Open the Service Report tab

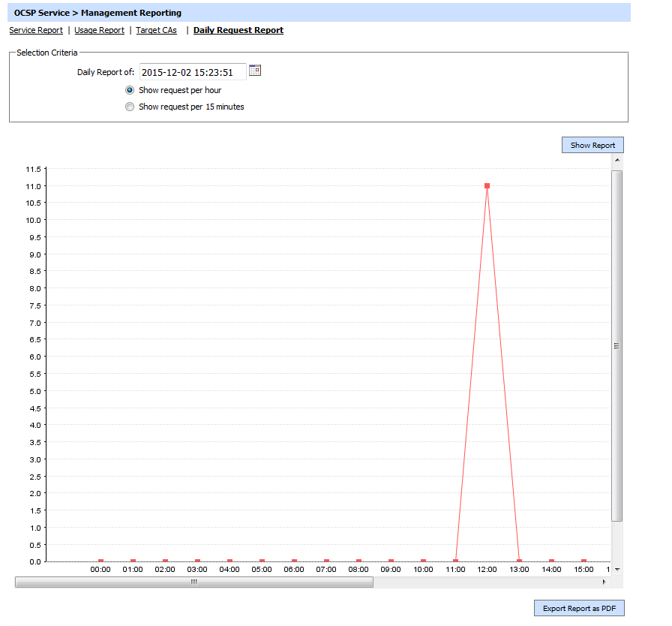pos(36,31)
